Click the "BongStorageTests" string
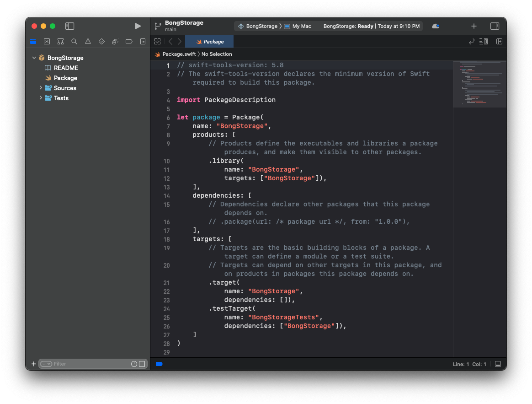 [283, 318]
